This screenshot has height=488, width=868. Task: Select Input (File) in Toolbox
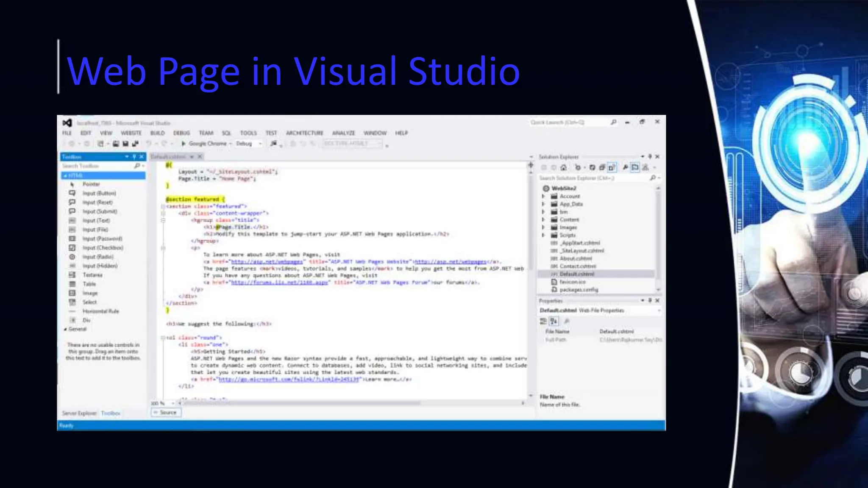[x=95, y=230]
